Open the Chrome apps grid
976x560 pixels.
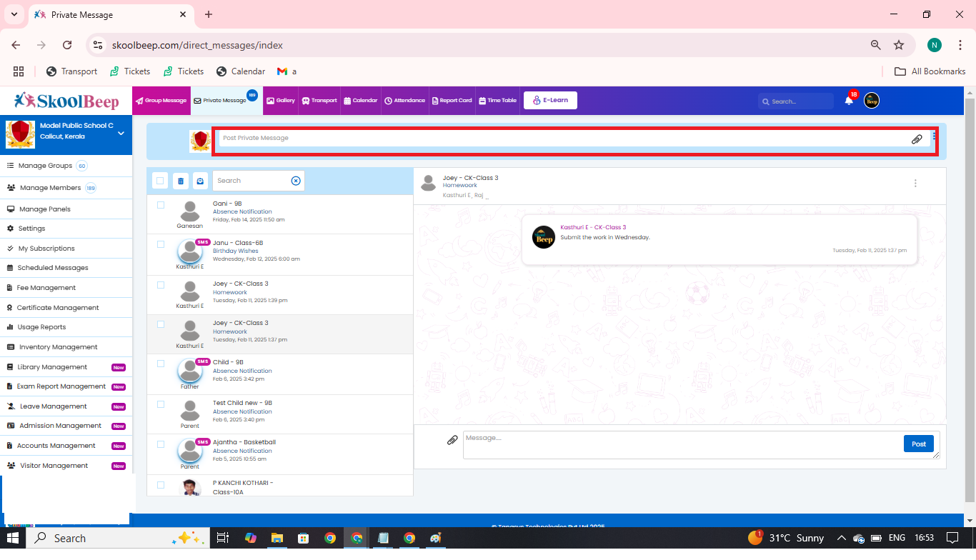[x=19, y=71]
